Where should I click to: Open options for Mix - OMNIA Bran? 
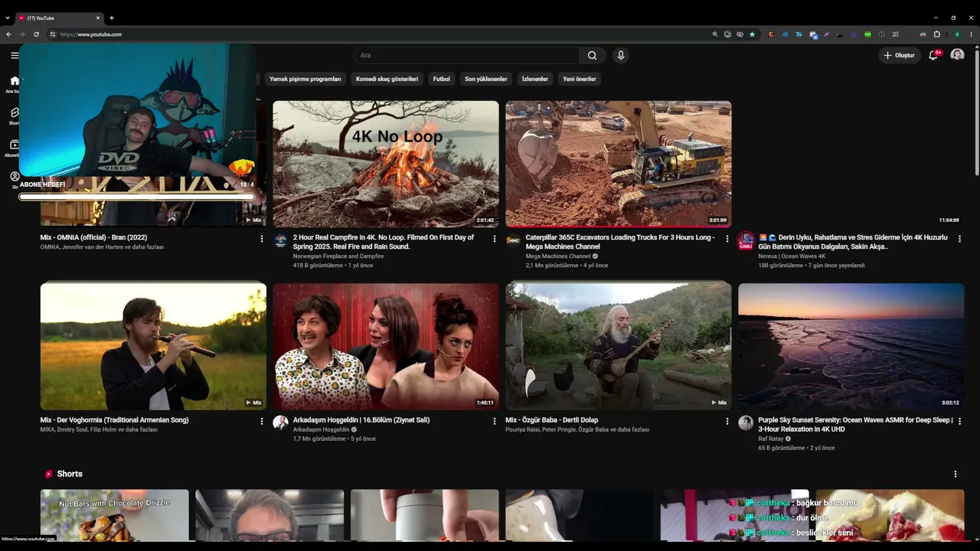click(262, 239)
